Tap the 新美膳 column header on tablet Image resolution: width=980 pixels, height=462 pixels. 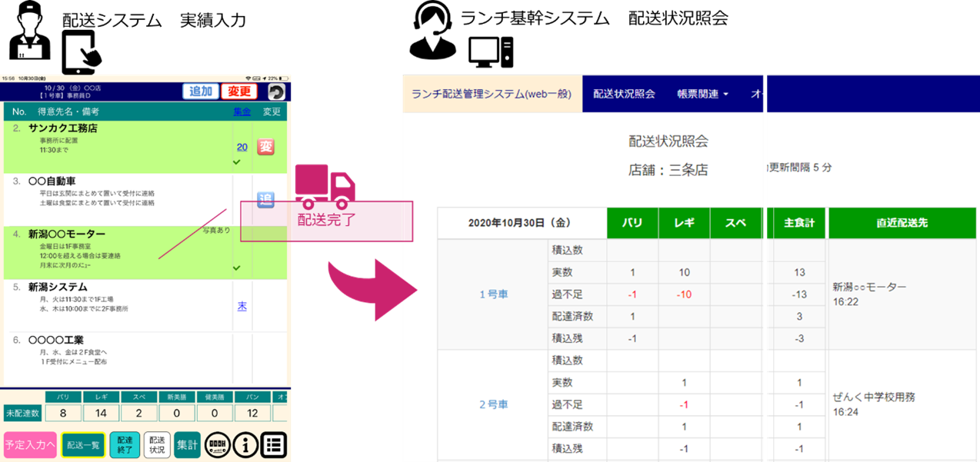[x=178, y=397]
